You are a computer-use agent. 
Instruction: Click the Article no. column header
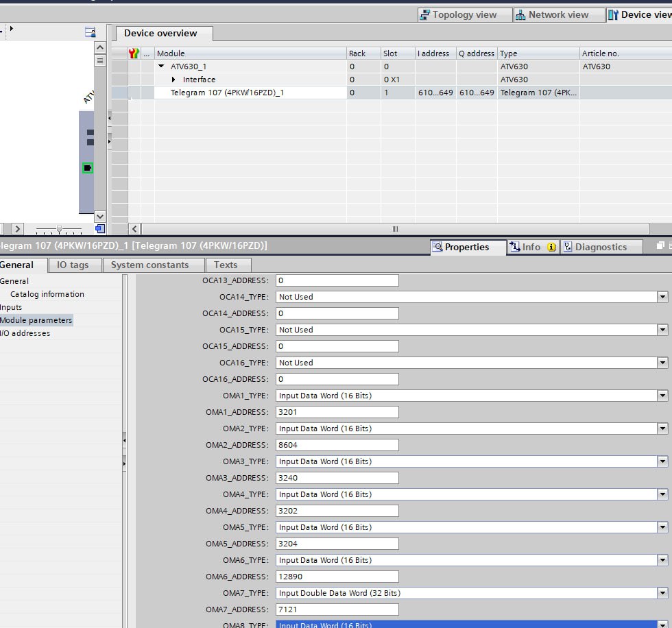pos(625,53)
